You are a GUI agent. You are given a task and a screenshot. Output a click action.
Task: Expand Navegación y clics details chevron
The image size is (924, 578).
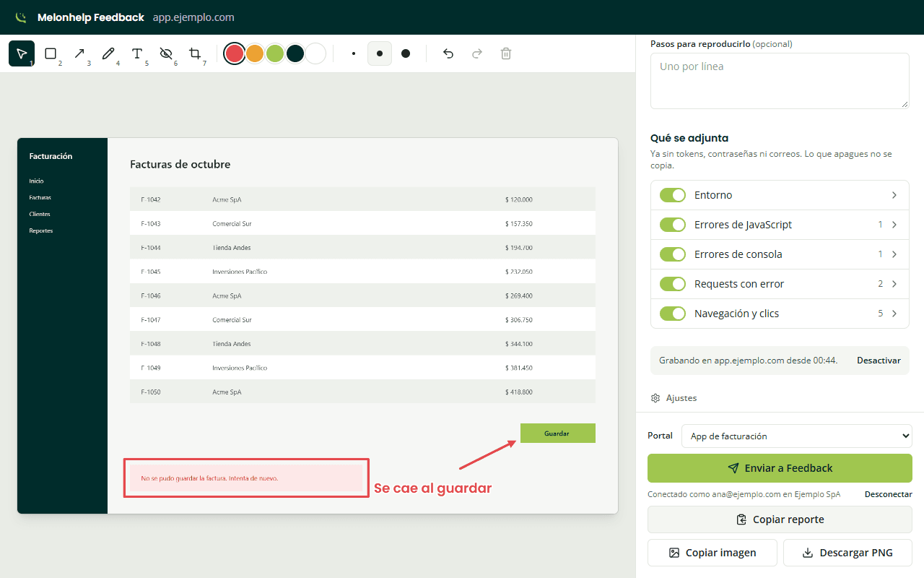point(894,314)
